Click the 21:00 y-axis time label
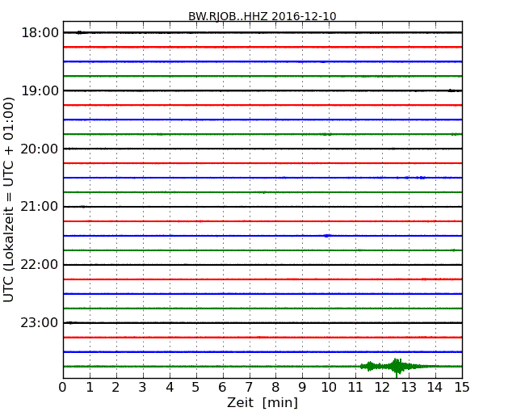525x420 pixels. pos(40,207)
